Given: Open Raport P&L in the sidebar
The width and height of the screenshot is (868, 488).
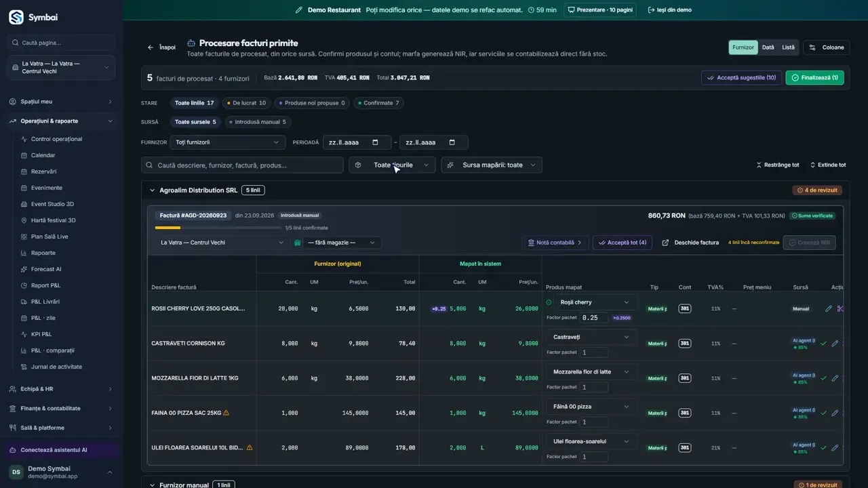Looking at the screenshot, I should (x=45, y=285).
